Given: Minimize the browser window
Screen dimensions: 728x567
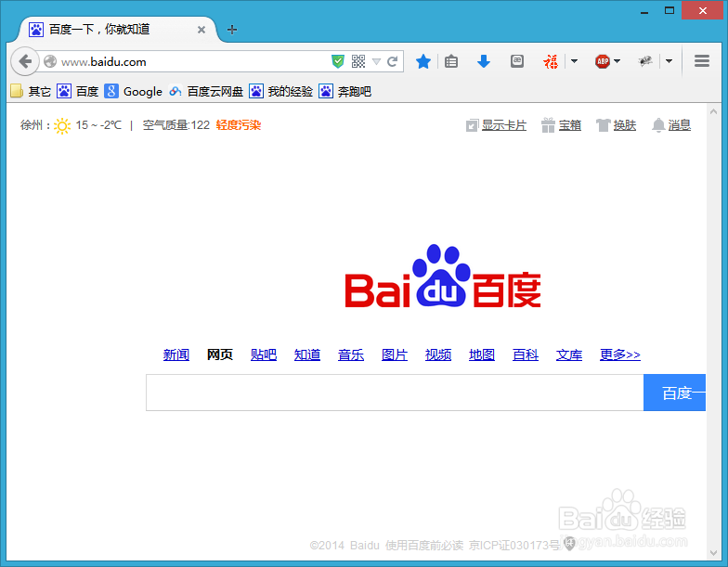Looking at the screenshot, I should [x=644, y=11].
